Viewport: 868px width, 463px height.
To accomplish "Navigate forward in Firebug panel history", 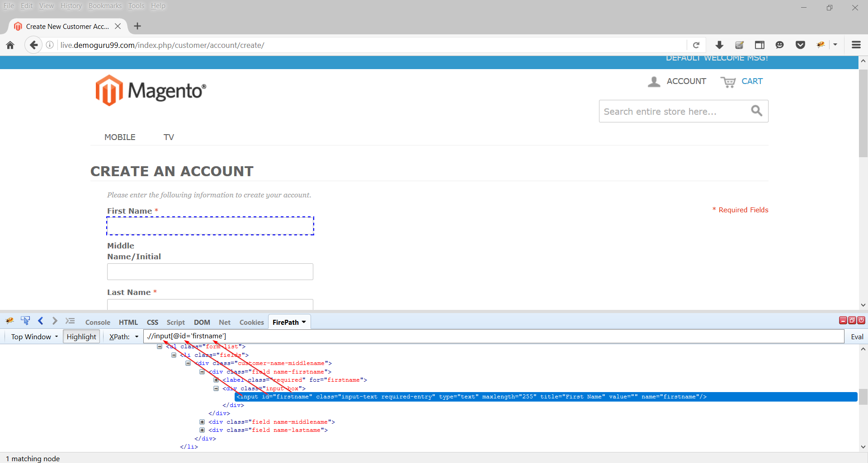I will 55,321.
